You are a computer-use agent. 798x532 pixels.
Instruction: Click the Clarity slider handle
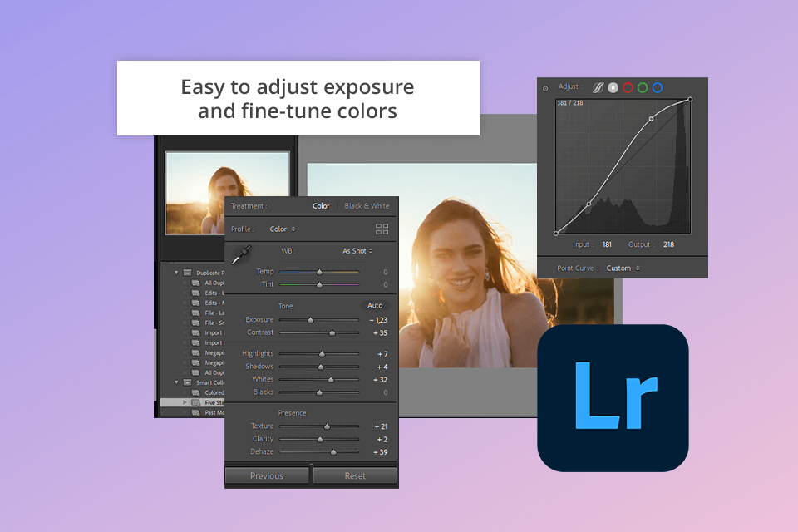pos(320,440)
